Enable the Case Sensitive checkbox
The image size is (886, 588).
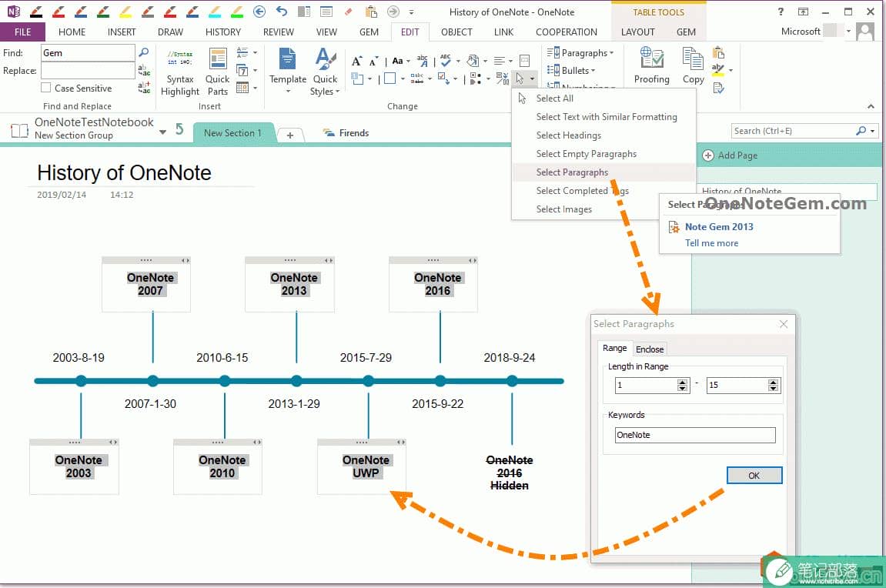point(45,88)
